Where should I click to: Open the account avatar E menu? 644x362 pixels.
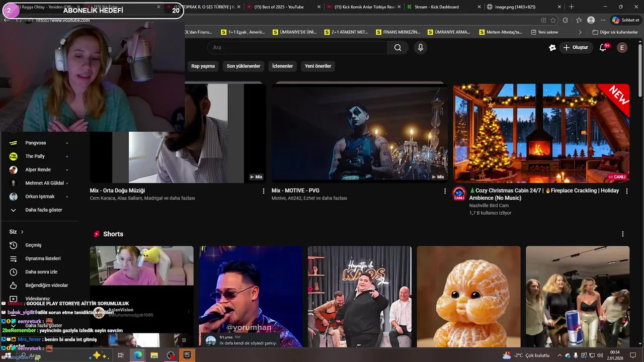pyautogui.click(x=622, y=48)
